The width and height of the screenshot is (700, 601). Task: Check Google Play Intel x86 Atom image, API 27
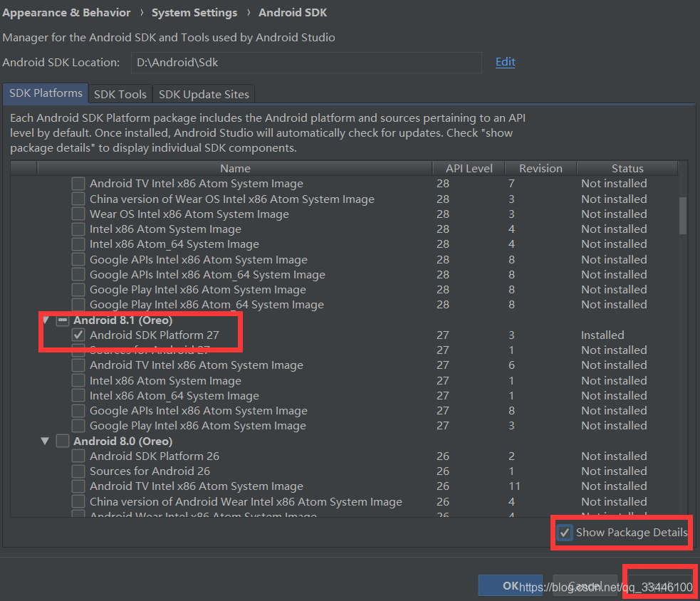(x=78, y=426)
